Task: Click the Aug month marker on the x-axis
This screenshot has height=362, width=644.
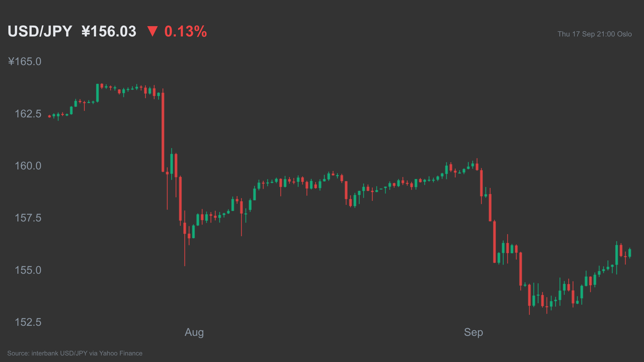Action: click(194, 333)
